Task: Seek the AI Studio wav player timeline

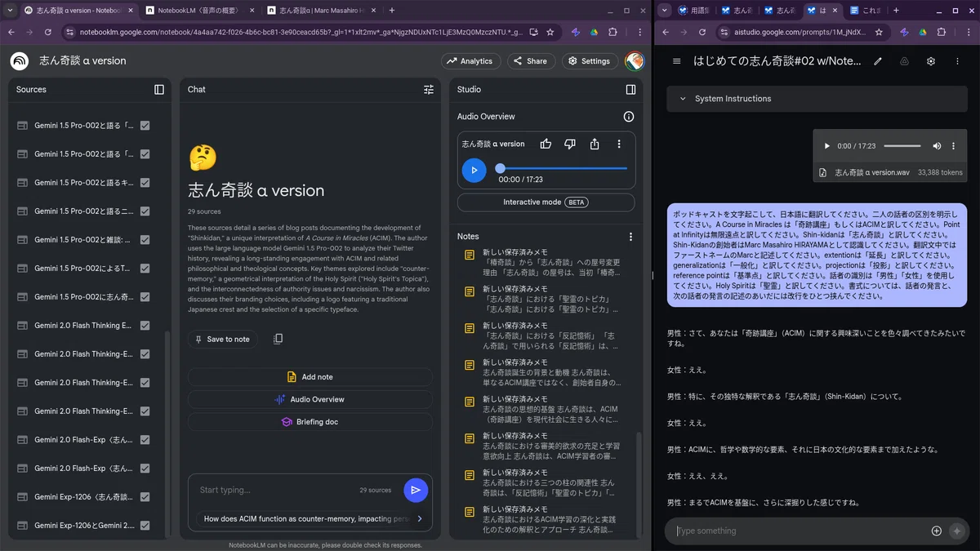Action: [x=902, y=146]
